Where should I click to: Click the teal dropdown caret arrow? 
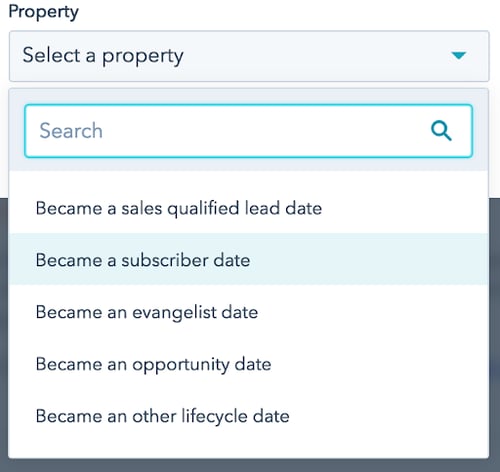pyautogui.click(x=459, y=55)
